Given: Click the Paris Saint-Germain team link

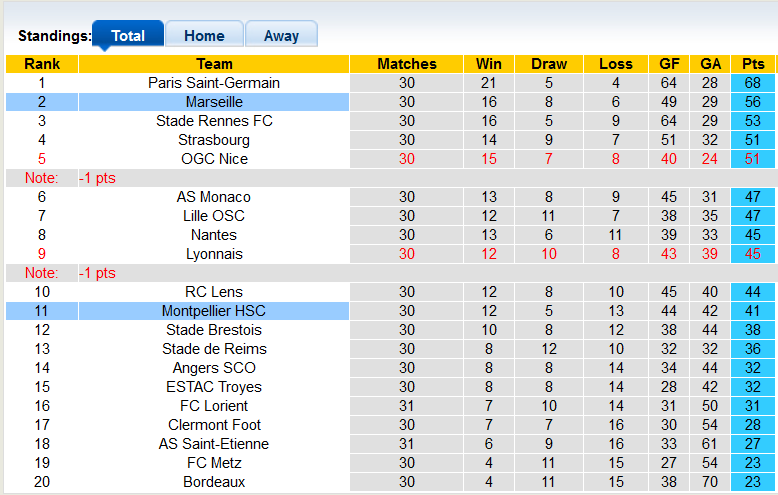Looking at the screenshot, I should coord(214,83).
